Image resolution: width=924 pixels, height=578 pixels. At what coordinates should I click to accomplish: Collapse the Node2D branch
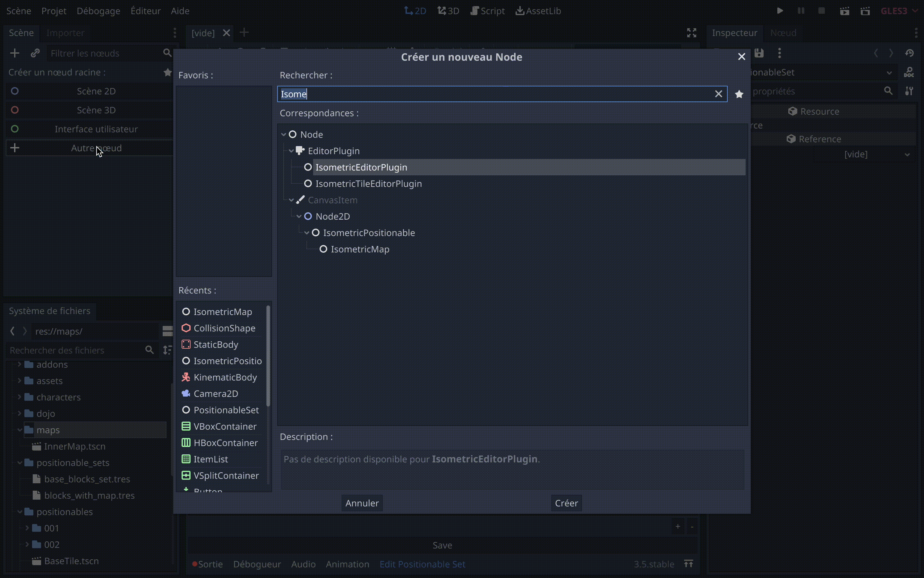[299, 216]
